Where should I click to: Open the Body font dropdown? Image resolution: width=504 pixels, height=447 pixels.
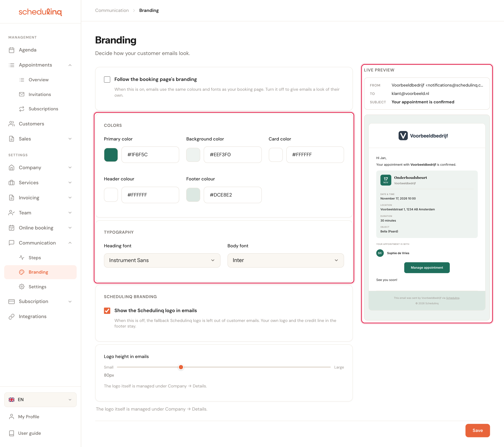(x=286, y=260)
